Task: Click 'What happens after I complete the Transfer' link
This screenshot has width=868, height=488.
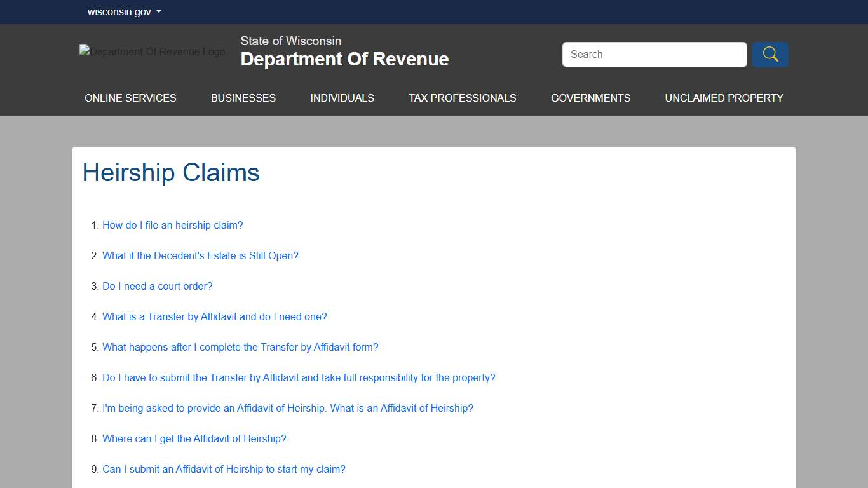Action: tap(240, 347)
